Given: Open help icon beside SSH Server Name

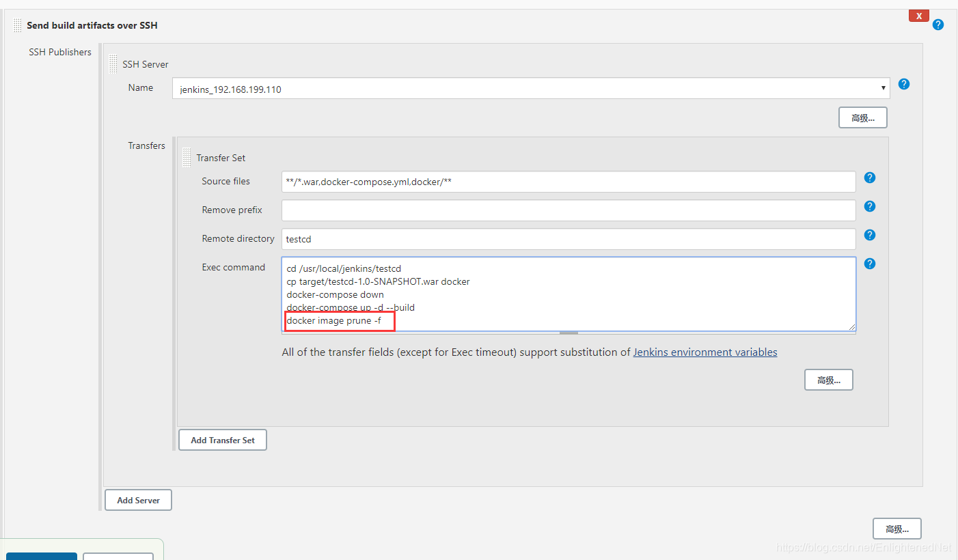Looking at the screenshot, I should 904,84.
